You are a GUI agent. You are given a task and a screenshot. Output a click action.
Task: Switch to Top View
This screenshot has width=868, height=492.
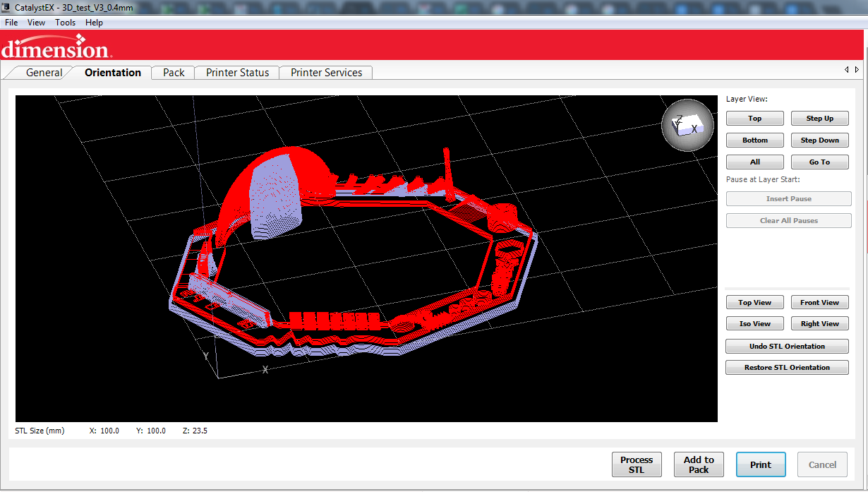click(755, 303)
